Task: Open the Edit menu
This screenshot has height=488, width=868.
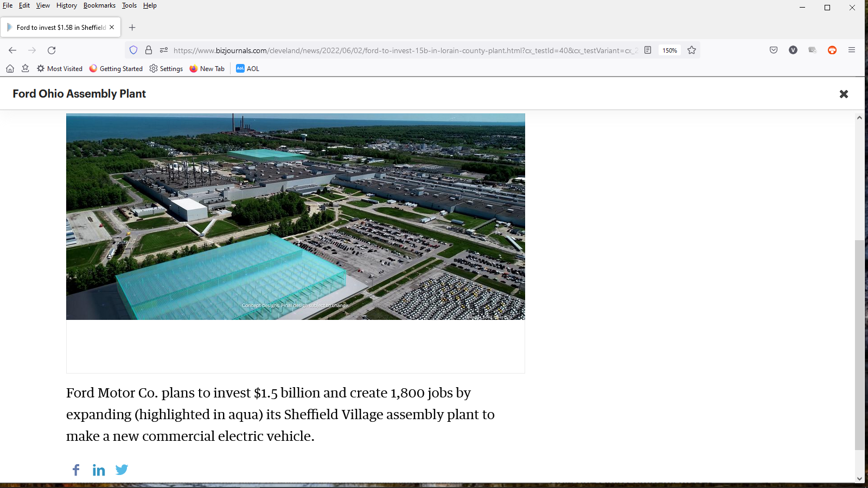Action: click(24, 5)
